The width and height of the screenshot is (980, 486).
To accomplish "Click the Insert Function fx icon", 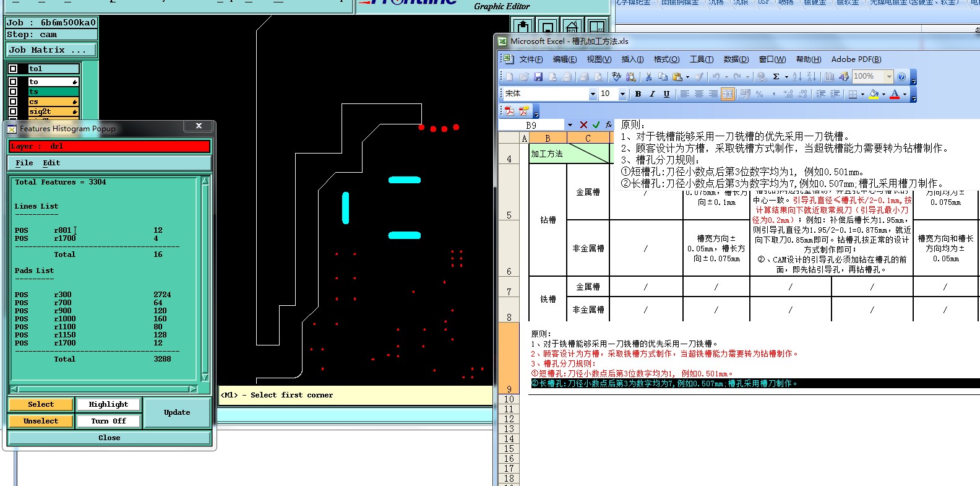I will point(609,125).
